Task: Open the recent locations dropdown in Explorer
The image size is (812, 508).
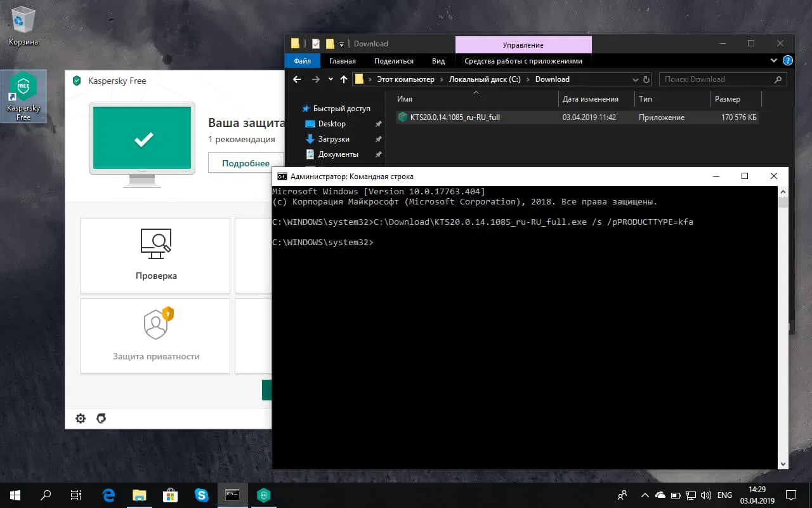Action: (x=331, y=79)
